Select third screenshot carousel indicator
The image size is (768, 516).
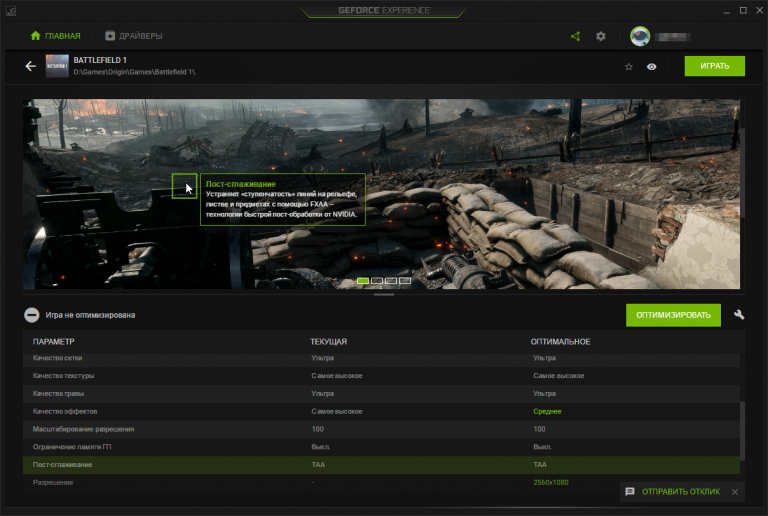pyautogui.click(x=391, y=281)
